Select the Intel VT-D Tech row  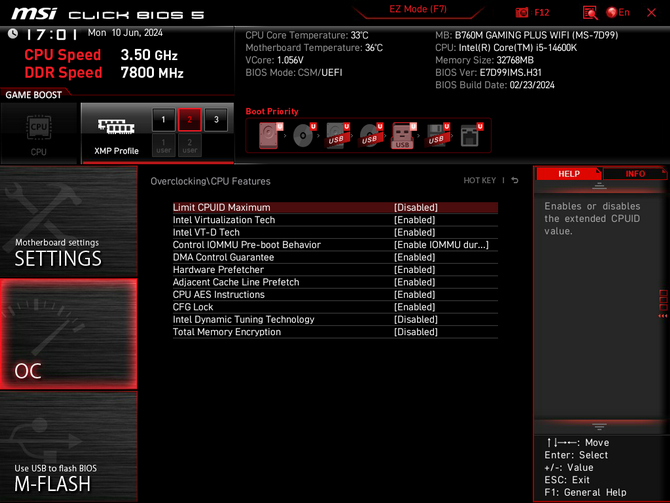tap(335, 232)
